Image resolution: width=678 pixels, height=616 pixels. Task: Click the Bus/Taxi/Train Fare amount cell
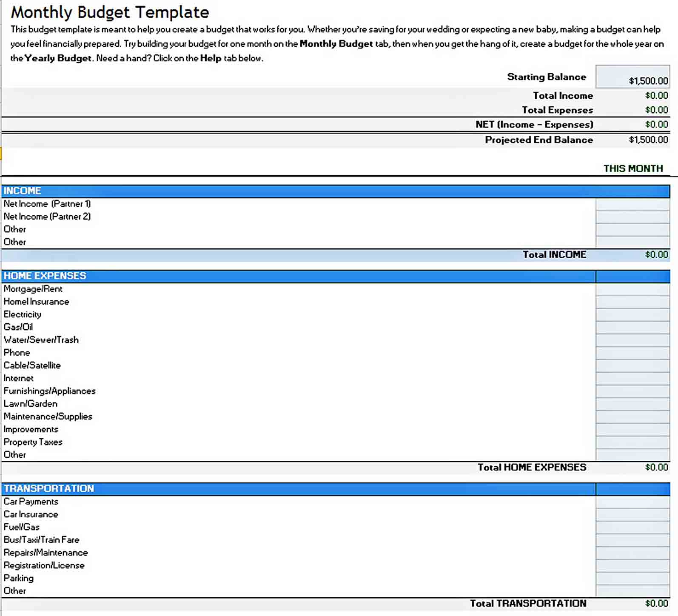pos(632,540)
